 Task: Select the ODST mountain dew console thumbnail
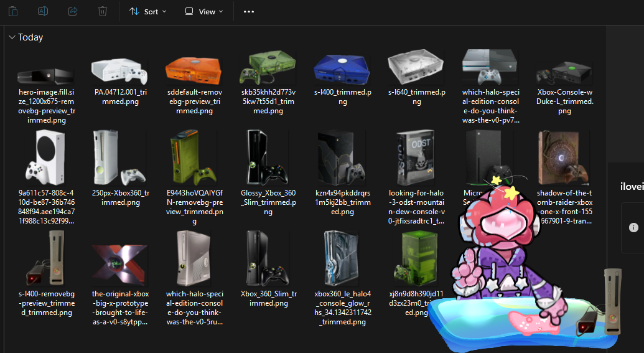pyautogui.click(x=416, y=158)
